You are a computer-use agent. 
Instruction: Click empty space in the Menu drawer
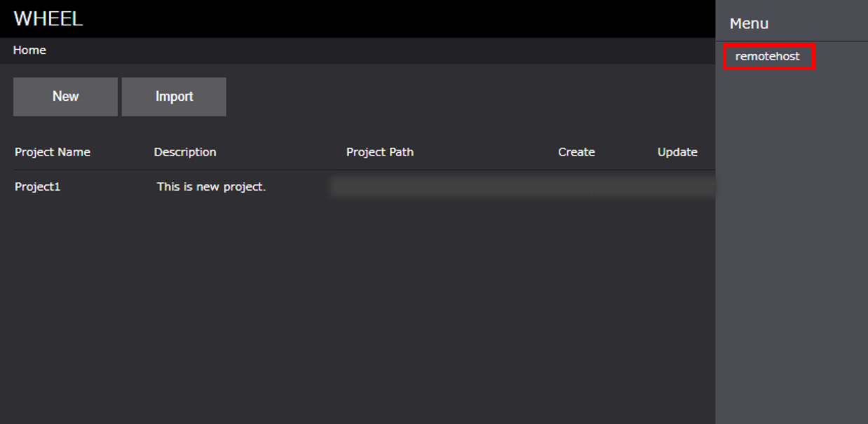(x=791, y=245)
